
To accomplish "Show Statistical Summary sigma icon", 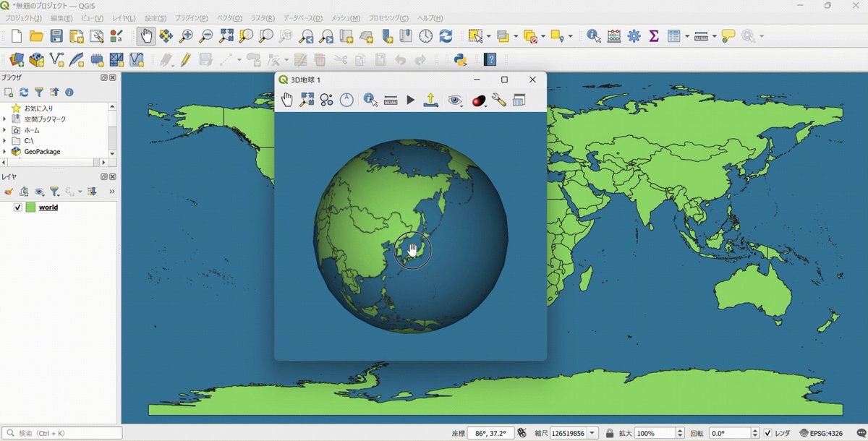I will tap(654, 36).
